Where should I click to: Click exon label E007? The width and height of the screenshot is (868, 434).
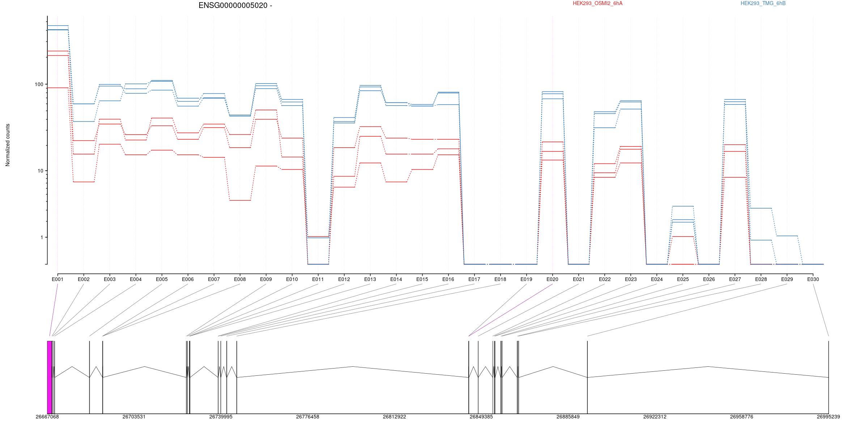click(214, 279)
